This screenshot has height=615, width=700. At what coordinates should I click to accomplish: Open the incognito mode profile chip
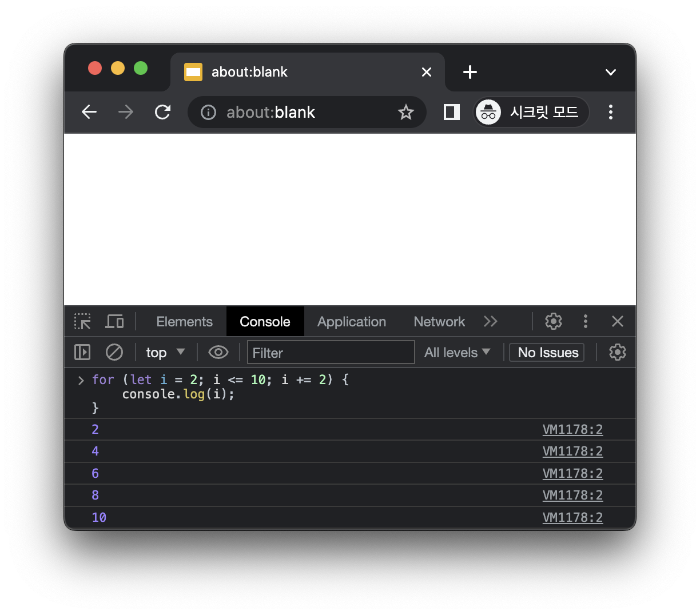click(x=531, y=112)
